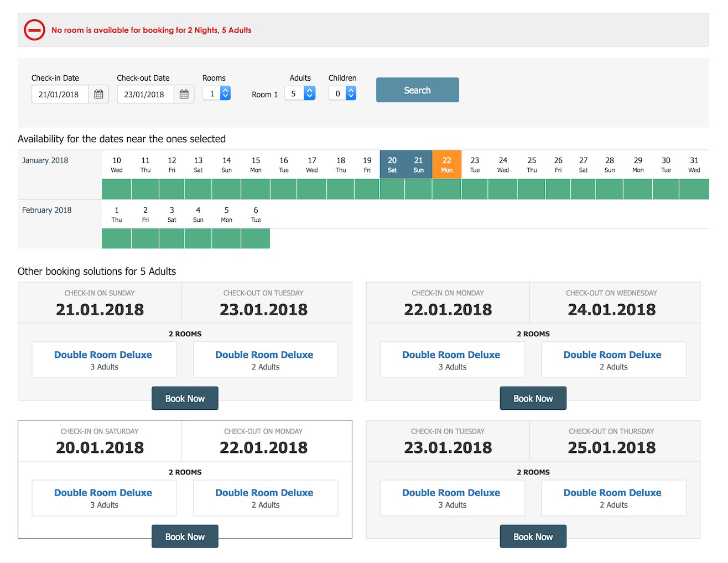Open the Children count dropdown
This screenshot has height=563, width=728.
point(342,93)
